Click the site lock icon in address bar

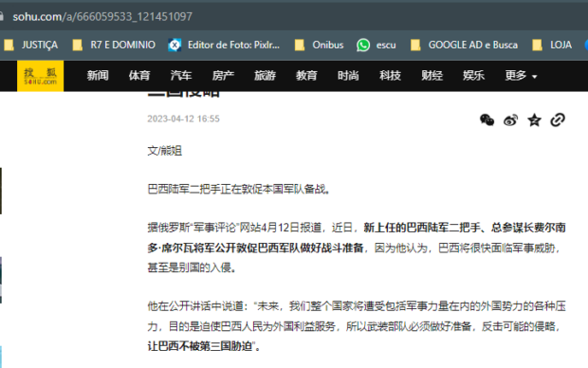click(x=2, y=16)
